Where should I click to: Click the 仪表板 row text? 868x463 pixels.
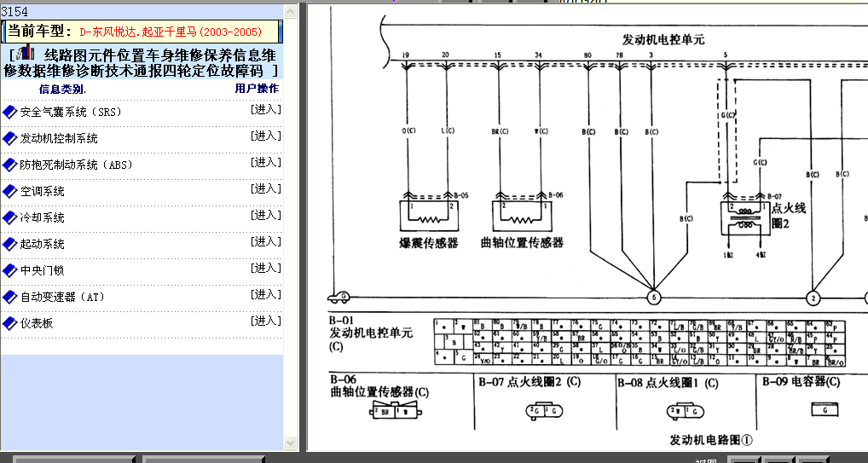pos(37,323)
